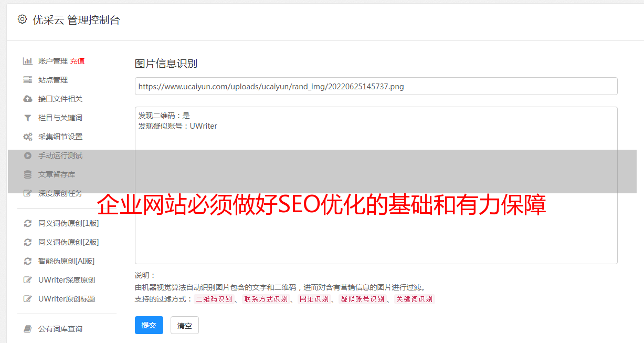
Task: Click the red 充值 link
Action: [x=77, y=61]
